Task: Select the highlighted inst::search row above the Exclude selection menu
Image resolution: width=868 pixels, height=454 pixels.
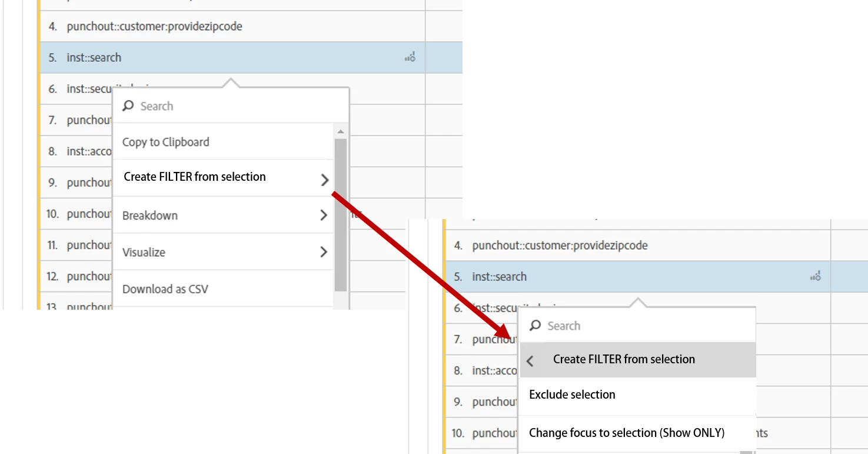Action: [637, 276]
